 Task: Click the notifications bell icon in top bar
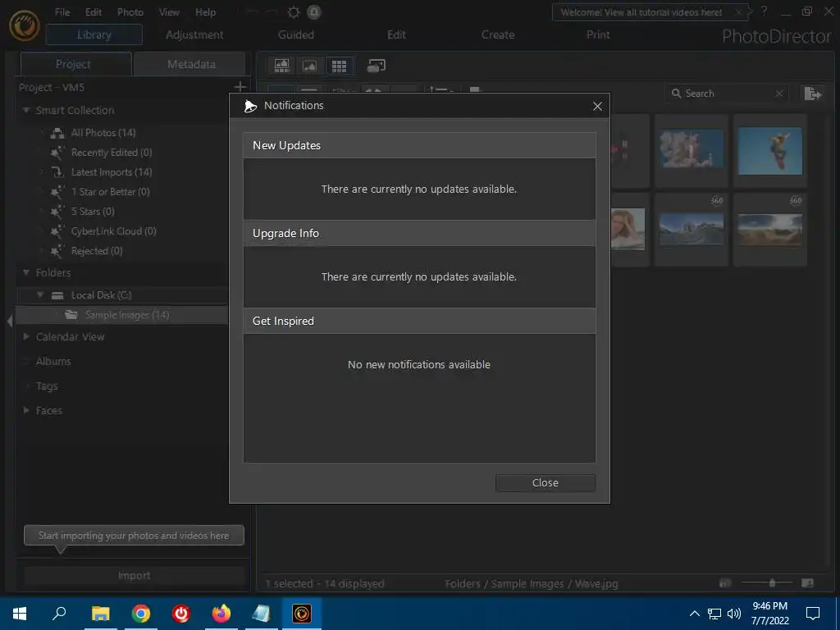click(x=314, y=11)
